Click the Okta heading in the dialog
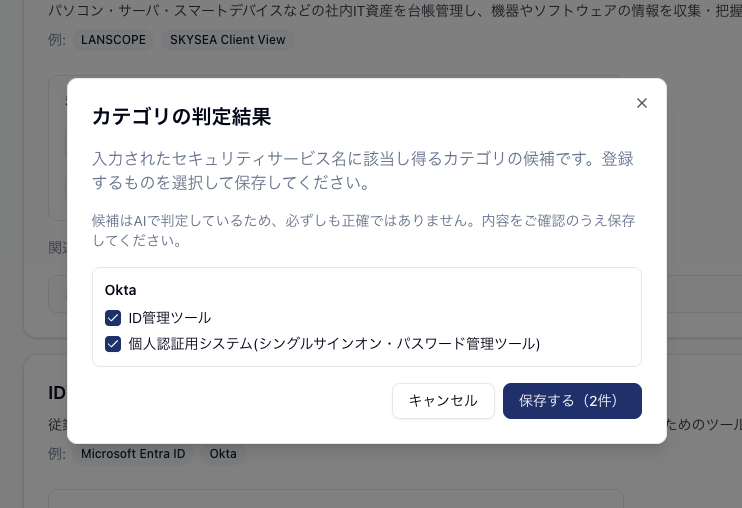Screen dimensions: 742x508 [x=120, y=290]
